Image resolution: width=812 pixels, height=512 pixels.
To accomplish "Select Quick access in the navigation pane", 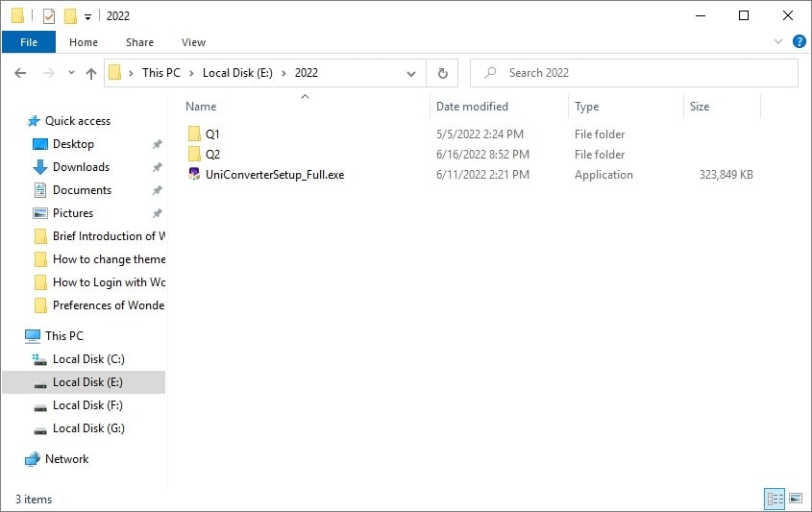I will [78, 121].
